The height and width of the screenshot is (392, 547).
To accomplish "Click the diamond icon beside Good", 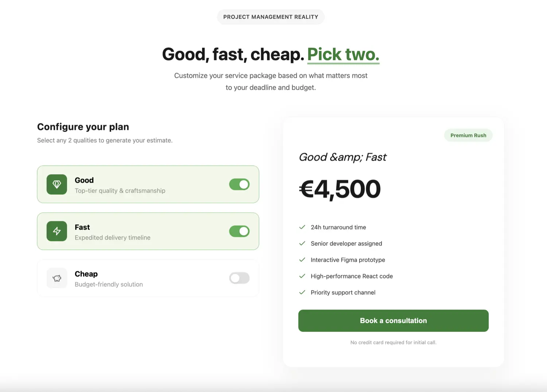I will pyautogui.click(x=57, y=184).
